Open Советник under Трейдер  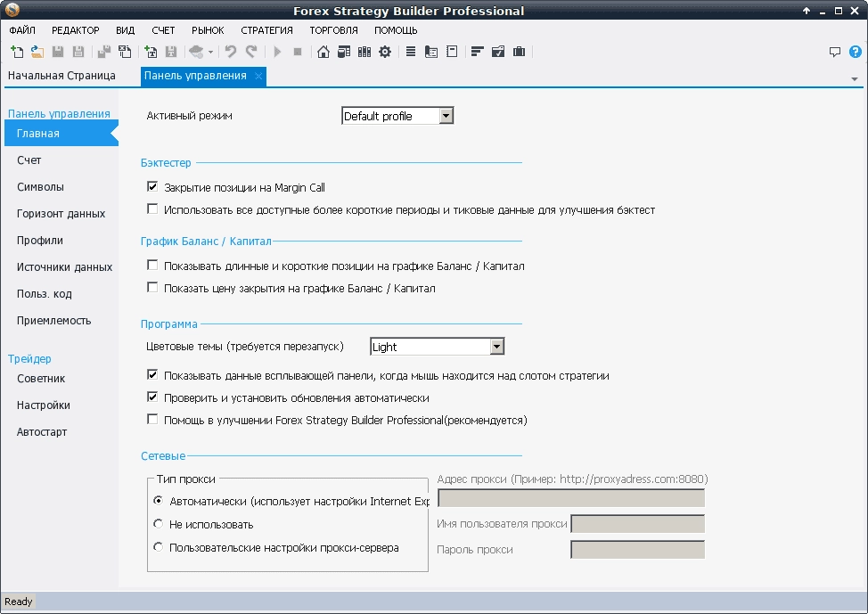point(41,378)
